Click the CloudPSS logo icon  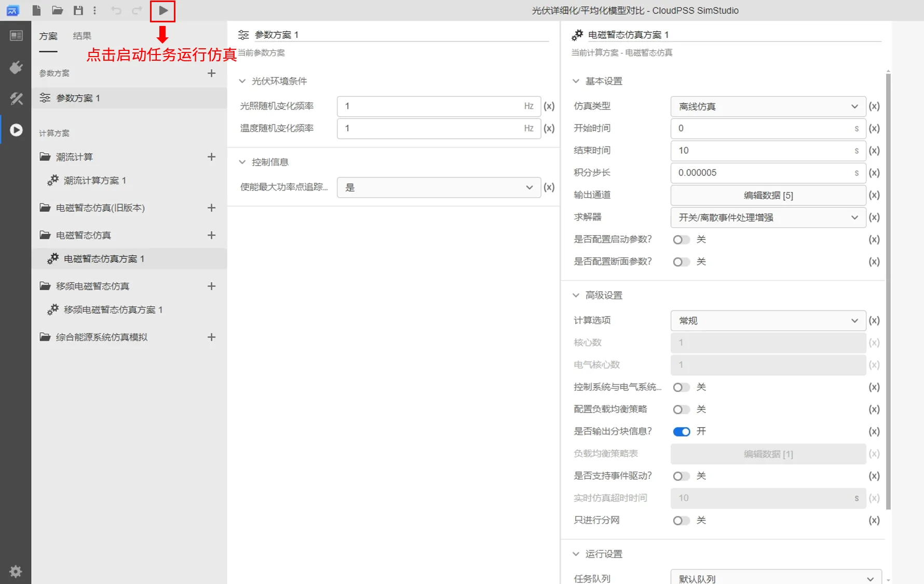pyautogui.click(x=13, y=10)
